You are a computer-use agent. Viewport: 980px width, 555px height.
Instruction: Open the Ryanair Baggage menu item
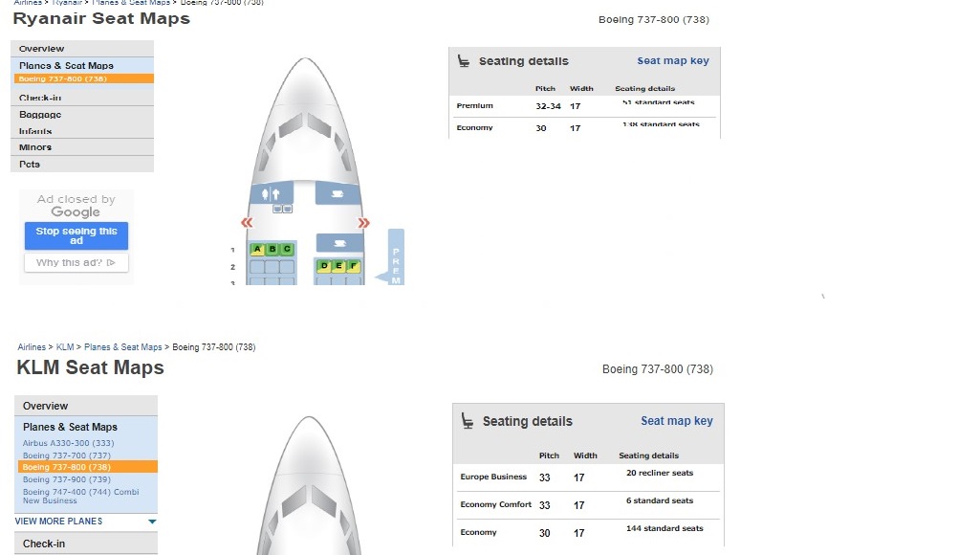click(40, 115)
